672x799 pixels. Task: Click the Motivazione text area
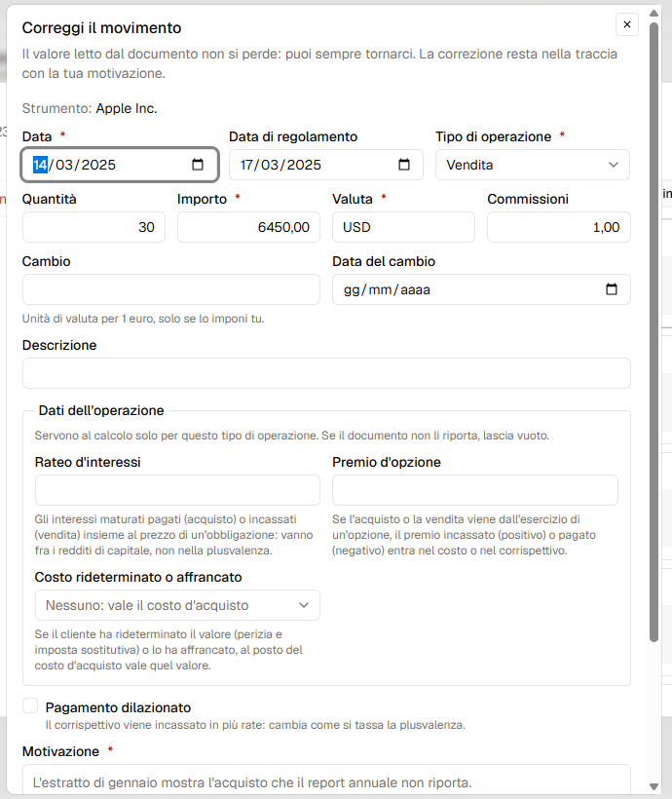pyautogui.click(x=326, y=780)
